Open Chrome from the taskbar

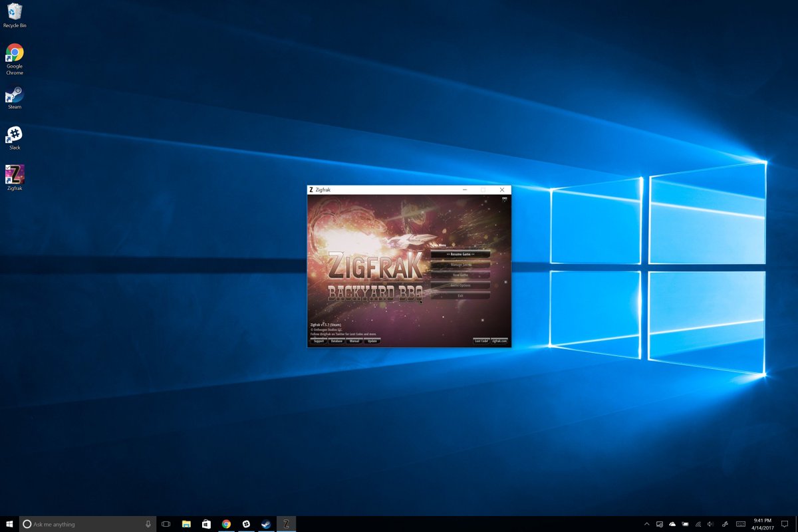226,524
